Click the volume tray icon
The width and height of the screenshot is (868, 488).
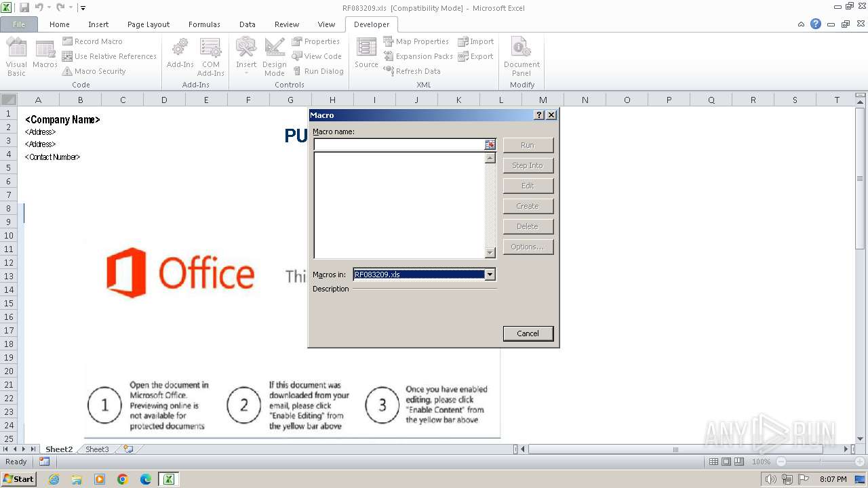pyautogui.click(x=770, y=479)
